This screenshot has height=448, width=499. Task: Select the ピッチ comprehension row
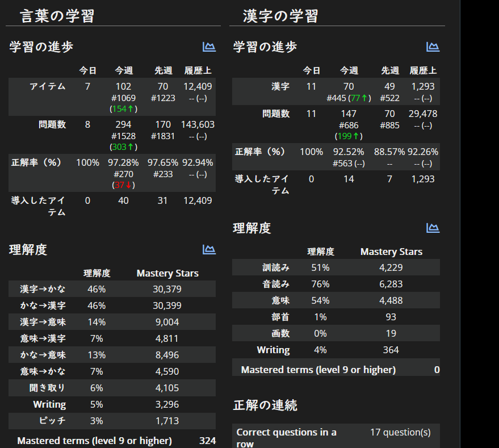pyautogui.click(x=112, y=421)
